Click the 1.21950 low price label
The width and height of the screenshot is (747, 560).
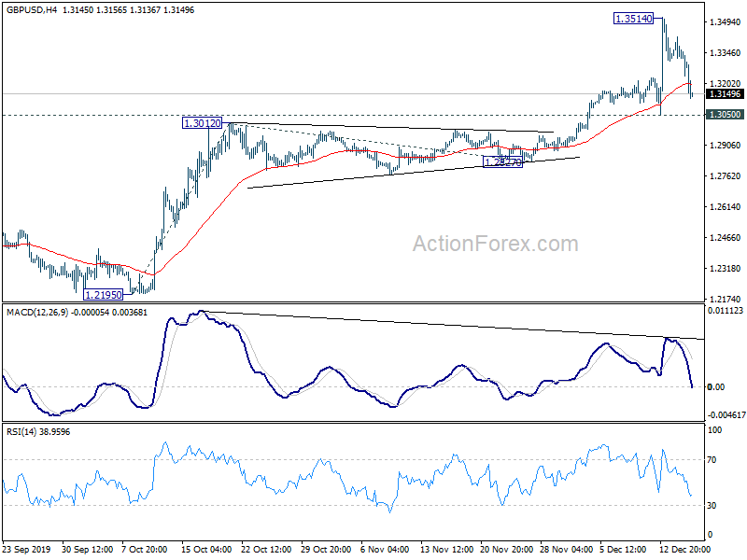pyautogui.click(x=103, y=295)
